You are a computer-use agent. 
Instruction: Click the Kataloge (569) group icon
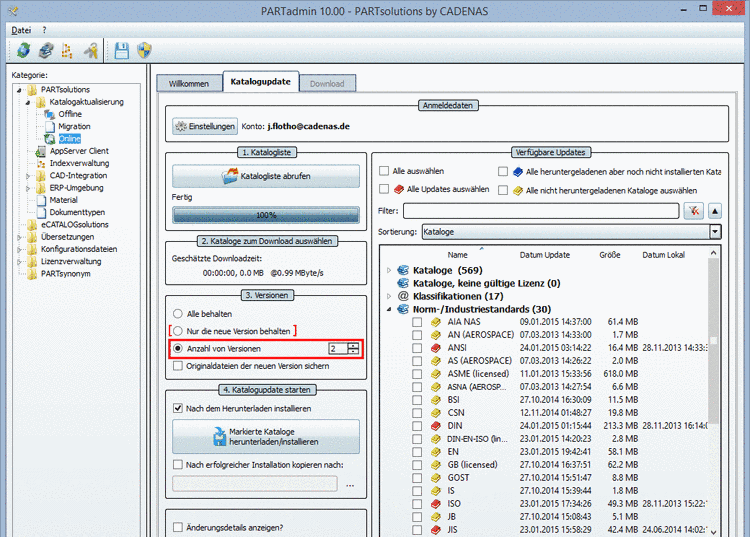click(403, 270)
